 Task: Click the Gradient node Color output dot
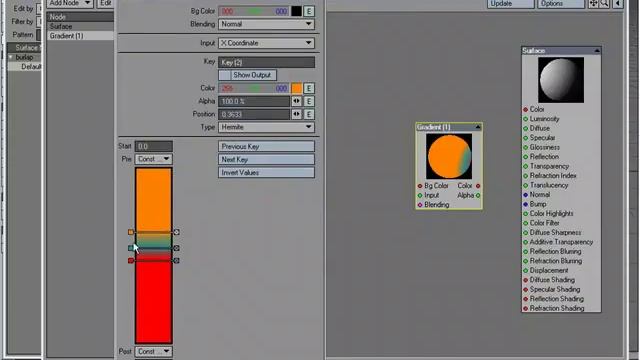click(x=478, y=186)
